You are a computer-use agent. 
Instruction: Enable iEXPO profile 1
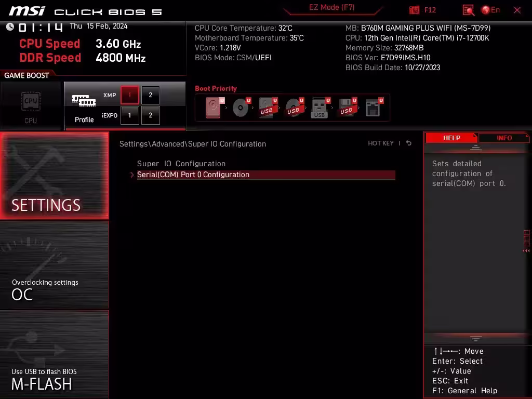point(129,115)
